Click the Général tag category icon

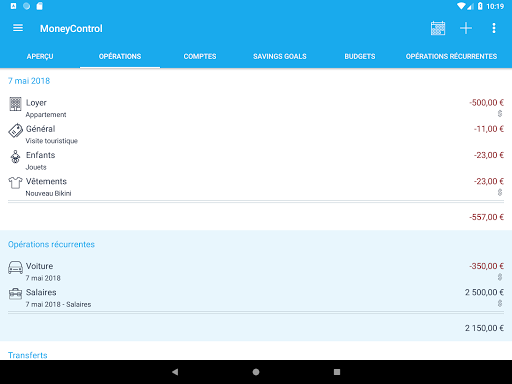[15, 130]
